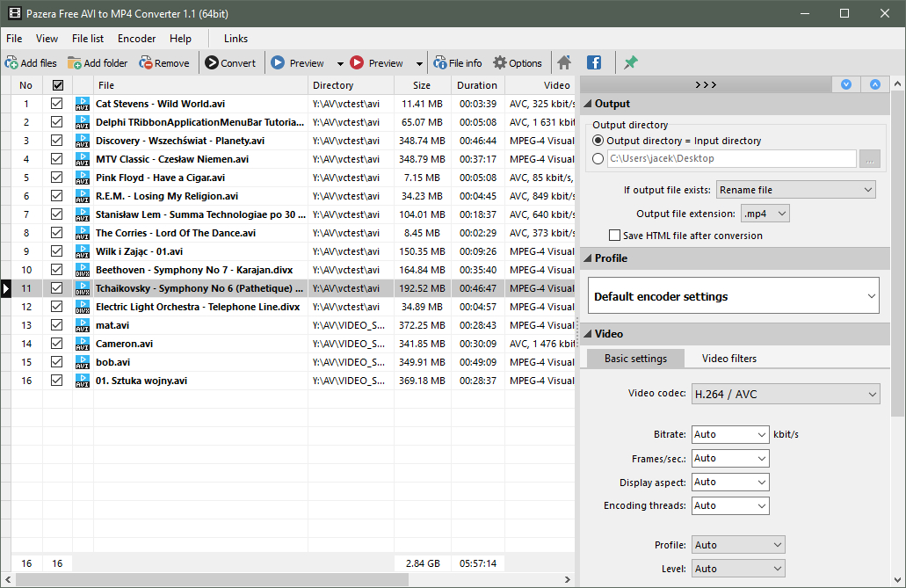Enable Save HTML file after conversion
This screenshot has height=588, width=906.
point(615,236)
